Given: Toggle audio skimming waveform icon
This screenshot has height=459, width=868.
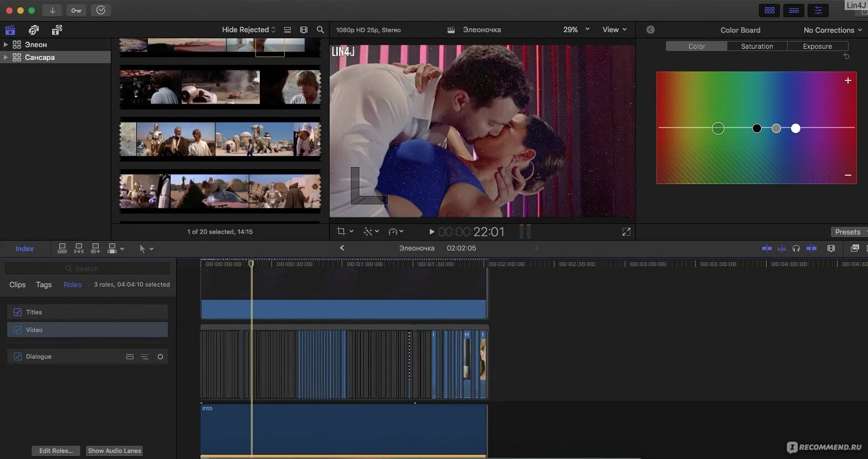Looking at the screenshot, I should click(x=782, y=248).
